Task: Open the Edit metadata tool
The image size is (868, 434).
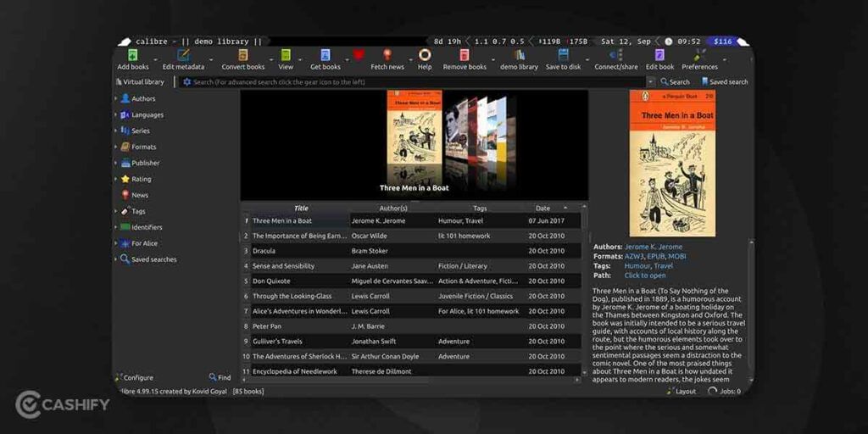Action: 183,55
